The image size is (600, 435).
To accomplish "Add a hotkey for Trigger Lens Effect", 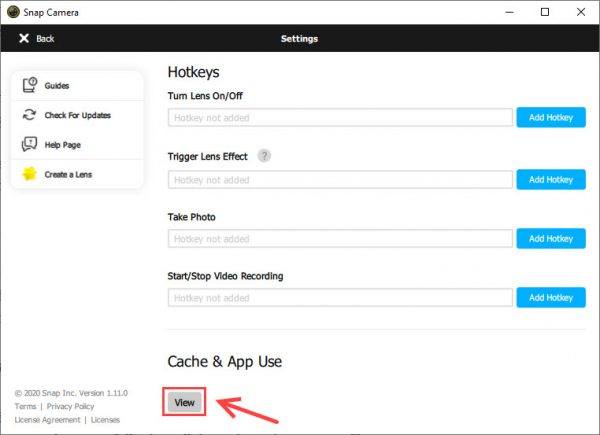I will pyautogui.click(x=550, y=179).
